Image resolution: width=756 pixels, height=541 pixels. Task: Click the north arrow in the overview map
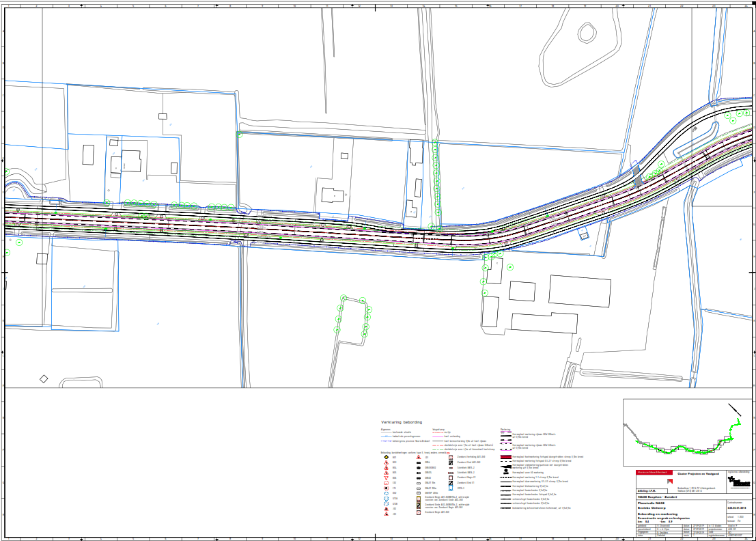(x=734, y=411)
